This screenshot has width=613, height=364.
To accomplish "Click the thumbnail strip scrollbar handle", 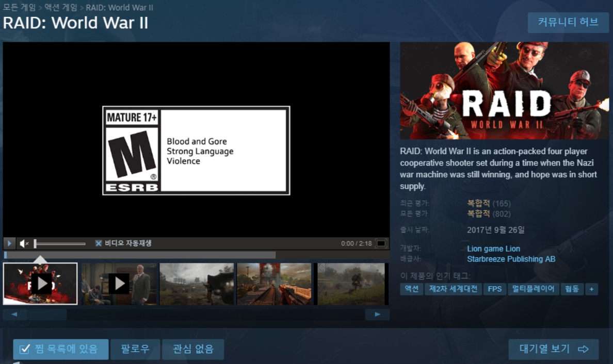I will click(47, 315).
